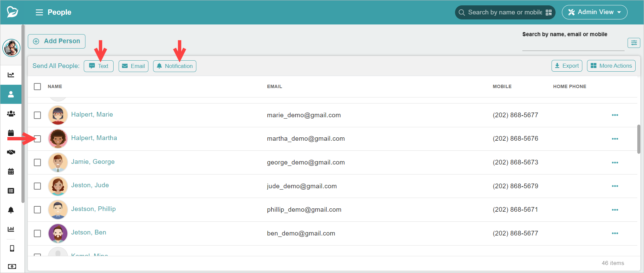Check the box for Jetson, Ben
The height and width of the screenshot is (273, 644).
[x=38, y=233]
